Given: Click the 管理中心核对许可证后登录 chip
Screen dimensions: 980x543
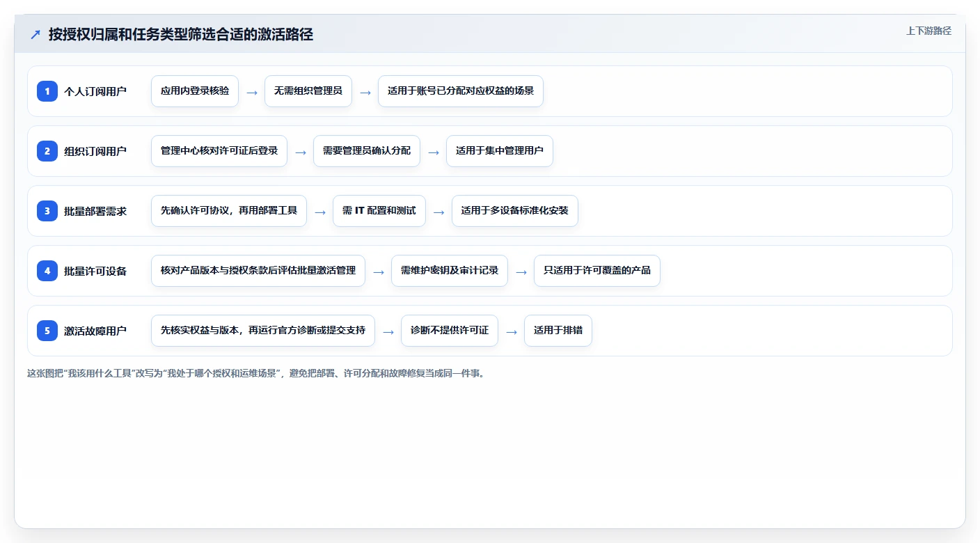Looking at the screenshot, I should point(219,151).
